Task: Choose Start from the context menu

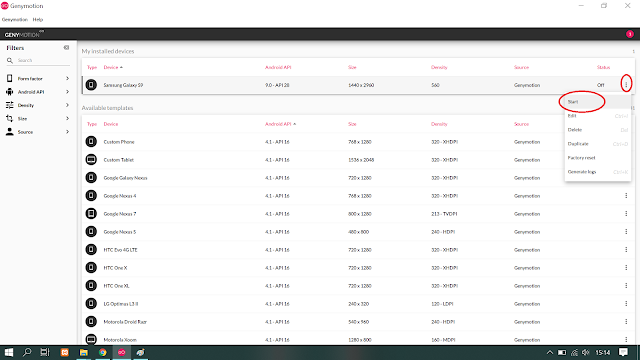Action: (598, 102)
